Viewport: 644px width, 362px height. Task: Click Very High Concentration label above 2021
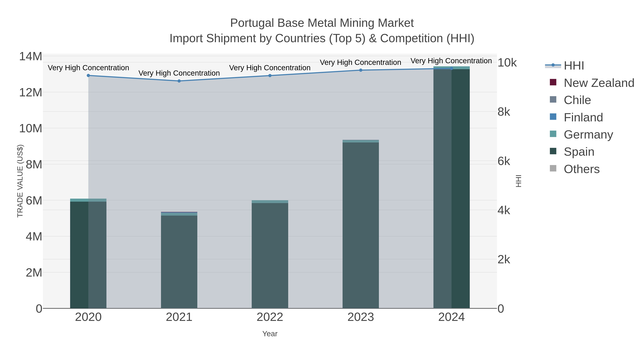pyautogui.click(x=179, y=73)
